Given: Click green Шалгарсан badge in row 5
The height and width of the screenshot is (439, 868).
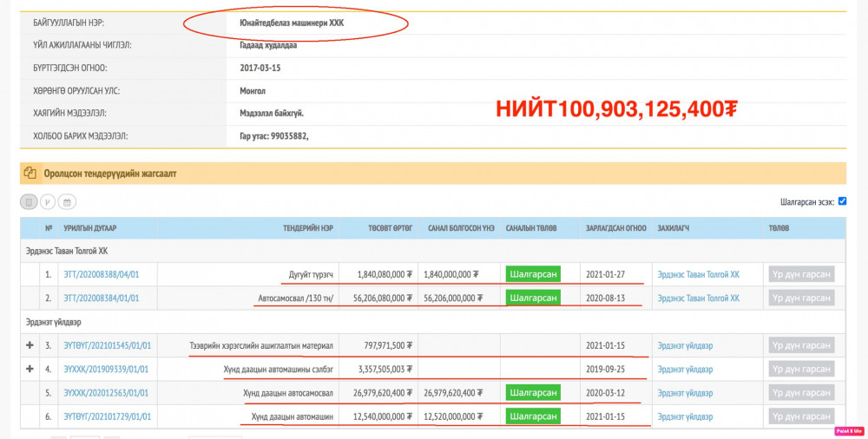Looking at the screenshot, I should (x=533, y=392).
